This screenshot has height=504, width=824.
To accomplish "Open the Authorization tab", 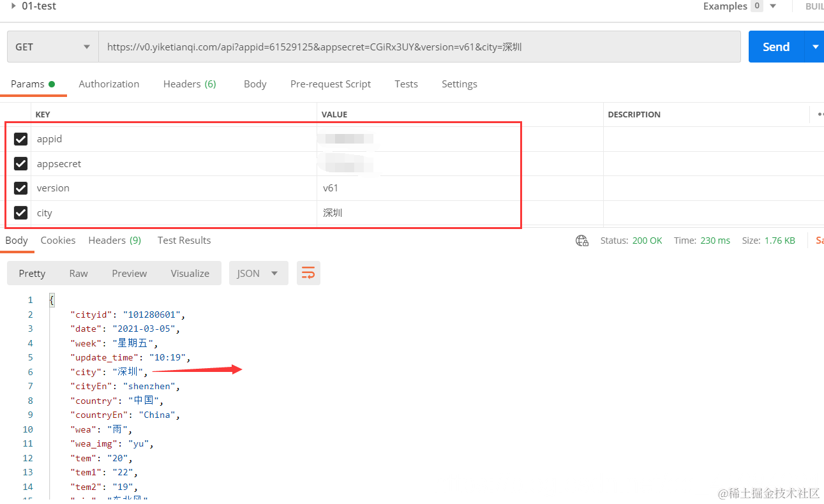I will pos(109,84).
